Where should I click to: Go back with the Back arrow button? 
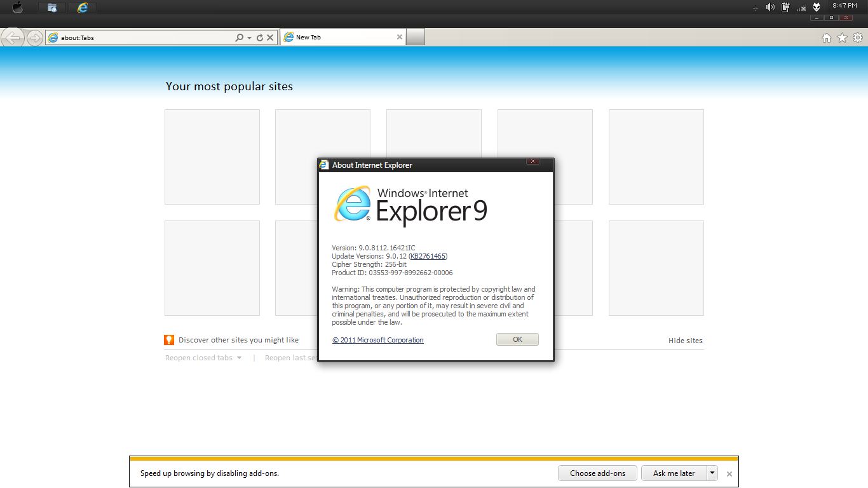[13, 37]
